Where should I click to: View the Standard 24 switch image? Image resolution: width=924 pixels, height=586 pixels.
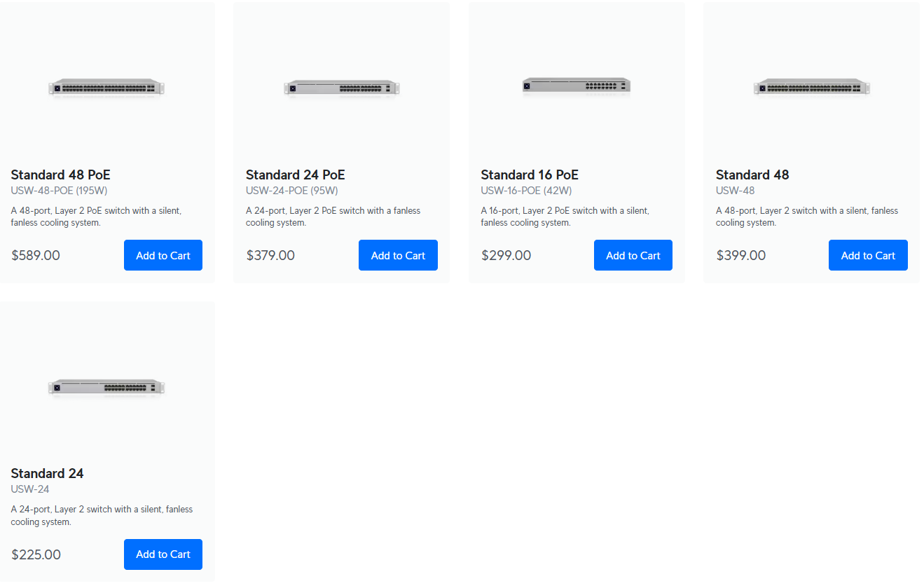point(106,387)
